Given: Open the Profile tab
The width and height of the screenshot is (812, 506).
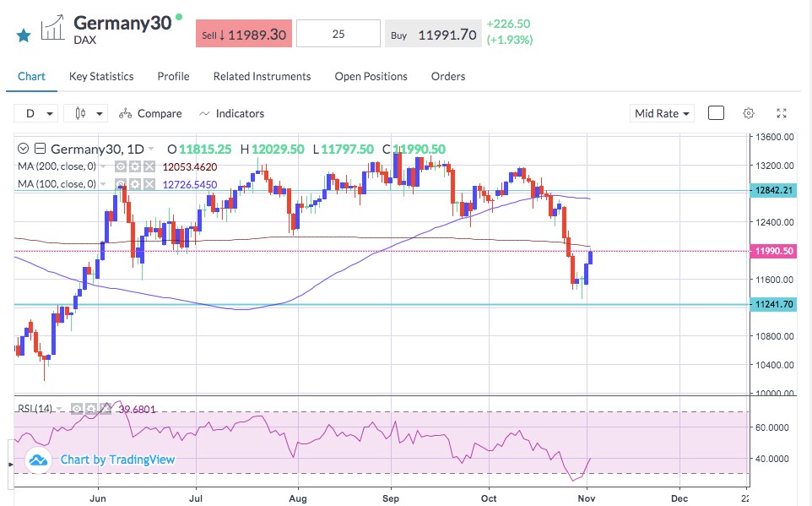Looking at the screenshot, I should 174,76.
